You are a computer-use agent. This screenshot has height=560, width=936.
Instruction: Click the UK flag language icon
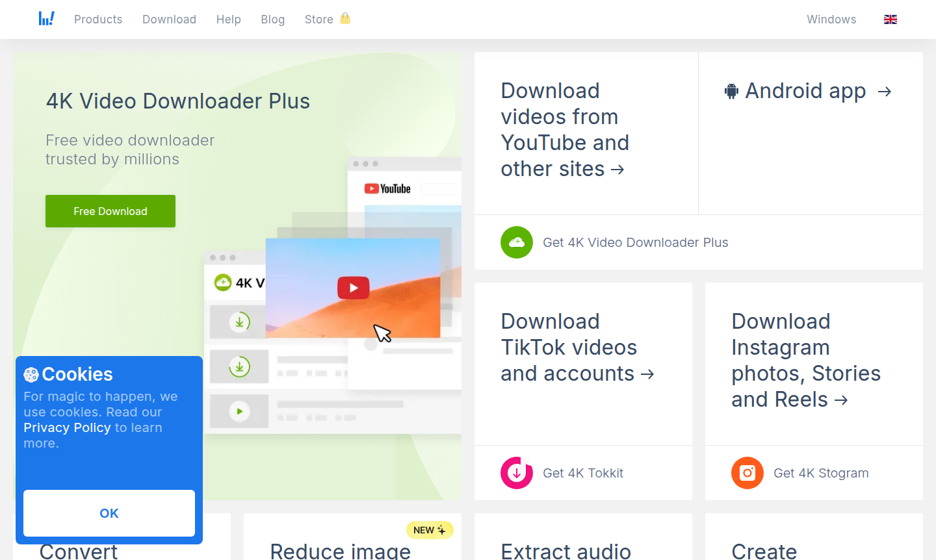890,19
